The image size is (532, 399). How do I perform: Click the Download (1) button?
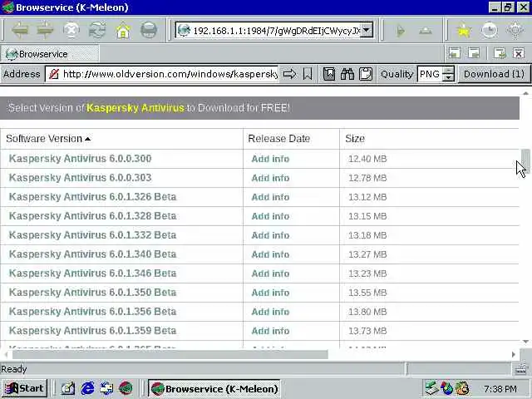click(x=494, y=74)
